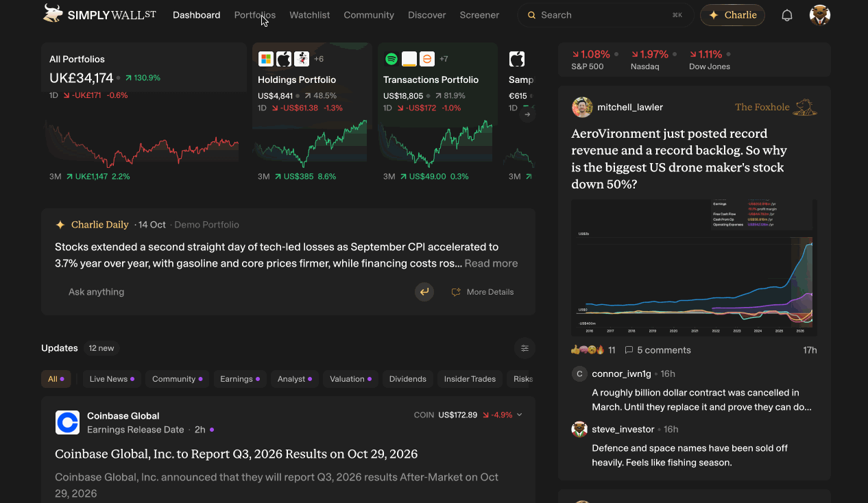Image resolution: width=868 pixels, height=503 pixels.
Task: Click the Apple logo in Holdings Portfolio
Action: pyautogui.click(x=284, y=59)
